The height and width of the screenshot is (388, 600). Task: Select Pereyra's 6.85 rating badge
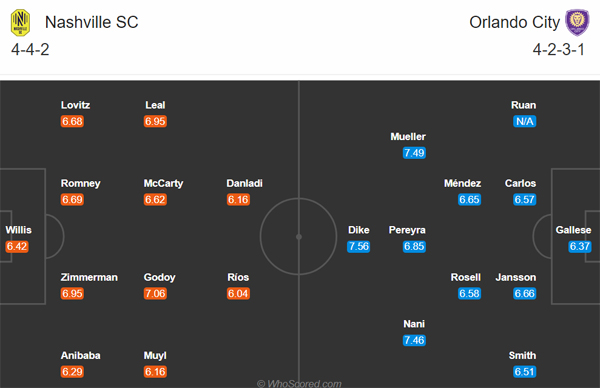click(414, 246)
